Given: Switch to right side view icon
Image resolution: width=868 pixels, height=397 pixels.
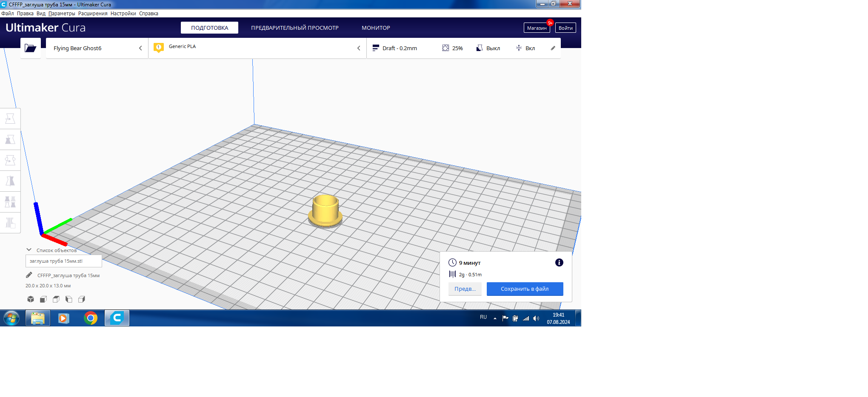Looking at the screenshot, I should coord(82,299).
